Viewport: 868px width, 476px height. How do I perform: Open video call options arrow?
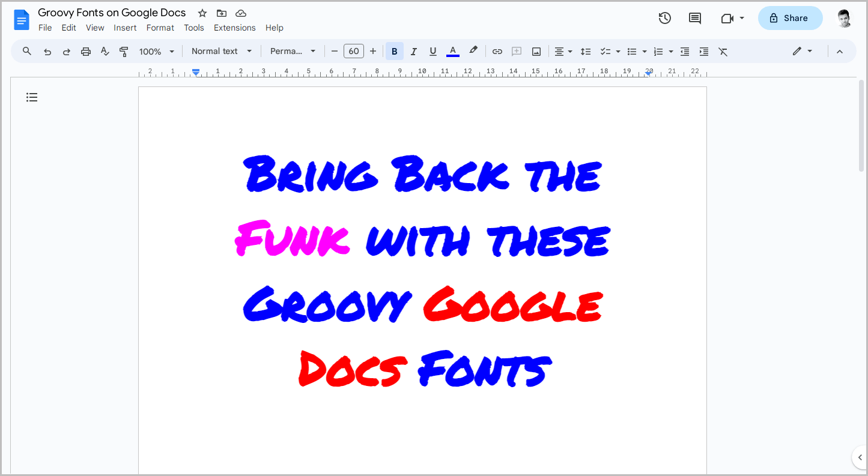pos(742,18)
